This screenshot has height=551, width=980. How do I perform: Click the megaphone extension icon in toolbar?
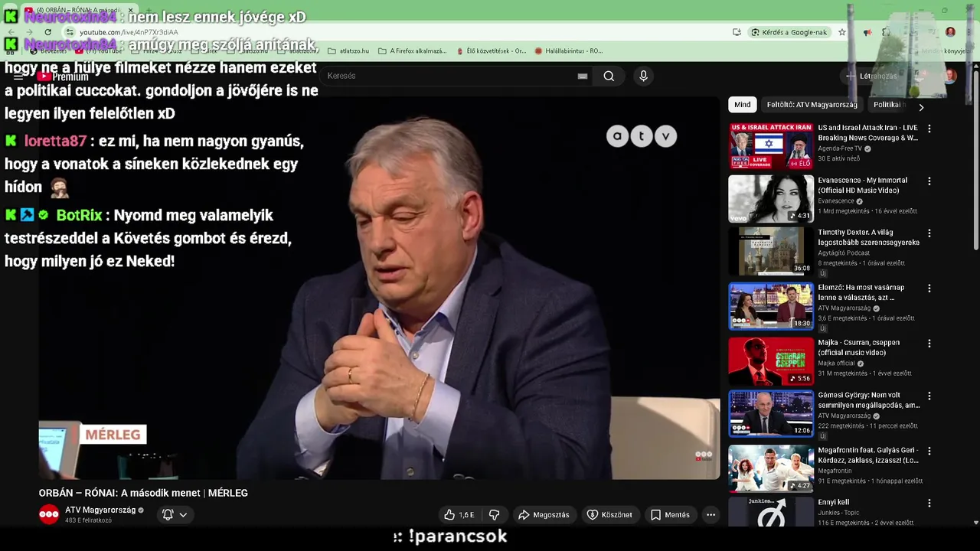click(867, 32)
